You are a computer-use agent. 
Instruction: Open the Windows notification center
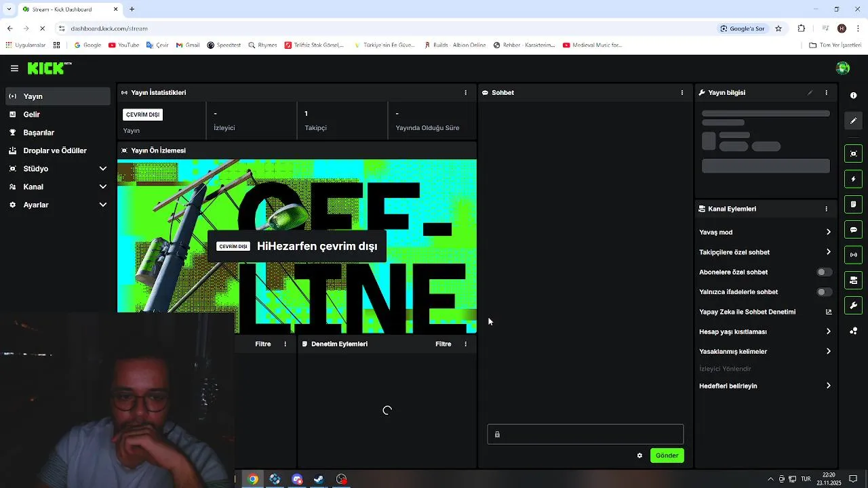tap(853, 479)
